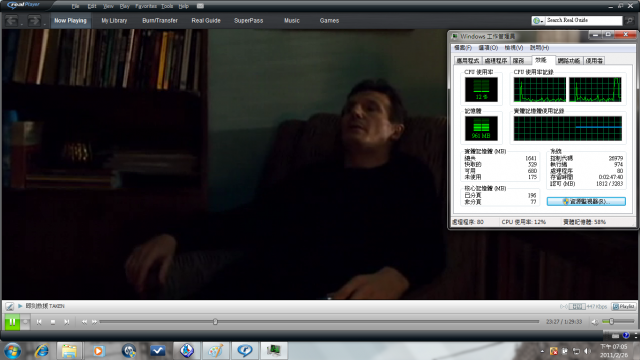Open the back arrow history dropdown
This screenshot has width=640, height=360.
click(22, 24)
